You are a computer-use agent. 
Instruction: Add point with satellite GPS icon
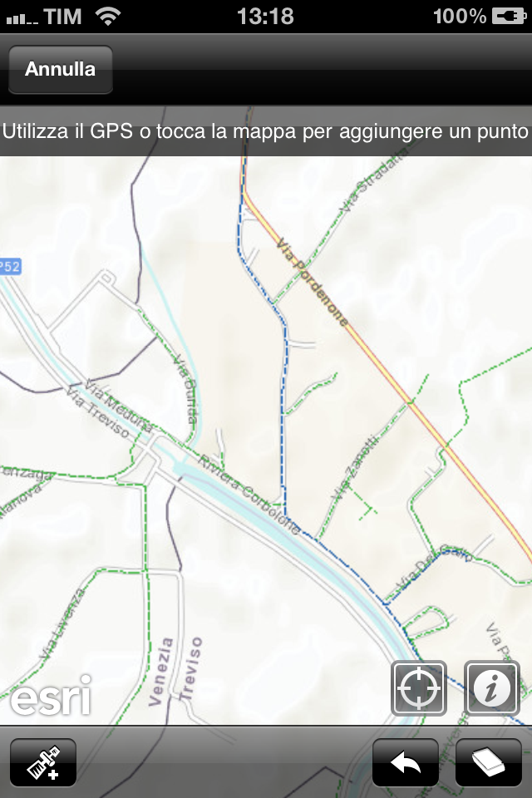click(43, 762)
